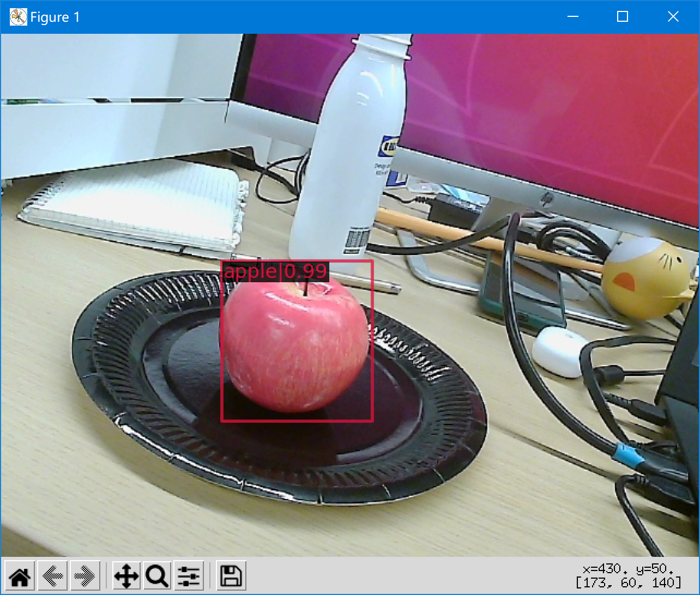Click the left arrow navigation icon
The height and width of the screenshot is (595, 700).
(x=52, y=575)
